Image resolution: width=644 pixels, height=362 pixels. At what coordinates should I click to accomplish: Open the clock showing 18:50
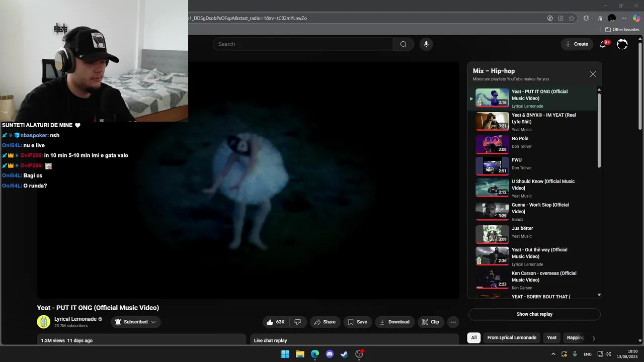pos(628,354)
